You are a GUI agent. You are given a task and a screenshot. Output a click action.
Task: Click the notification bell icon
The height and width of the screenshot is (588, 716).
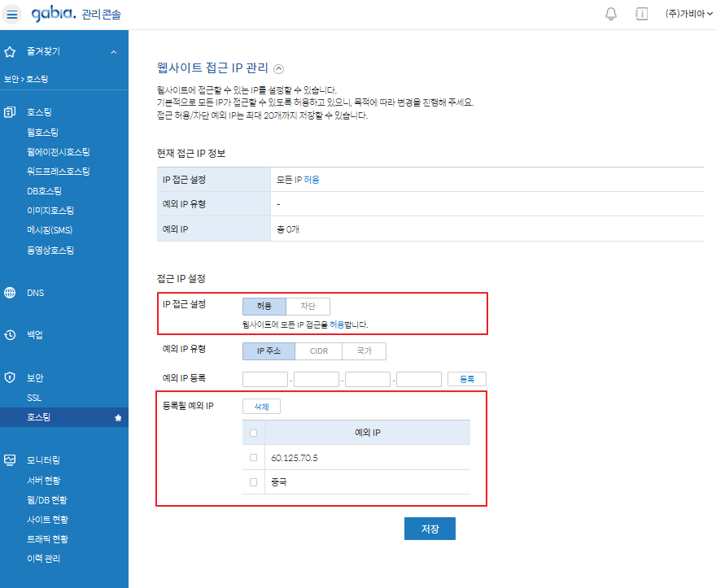(611, 15)
